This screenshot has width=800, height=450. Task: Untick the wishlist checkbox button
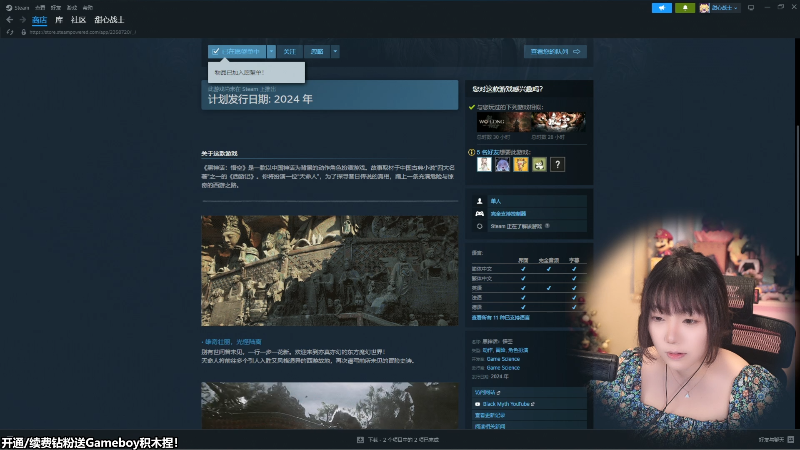tap(237, 52)
